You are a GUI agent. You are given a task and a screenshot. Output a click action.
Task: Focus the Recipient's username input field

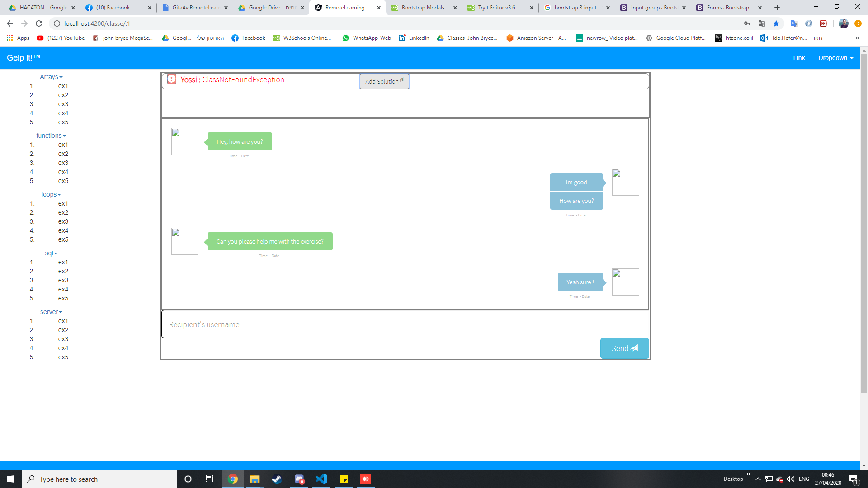point(405,324)
